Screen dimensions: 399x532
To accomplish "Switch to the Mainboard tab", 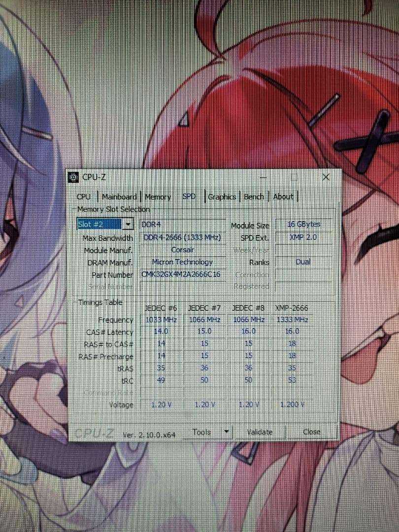I will point(119,197).
